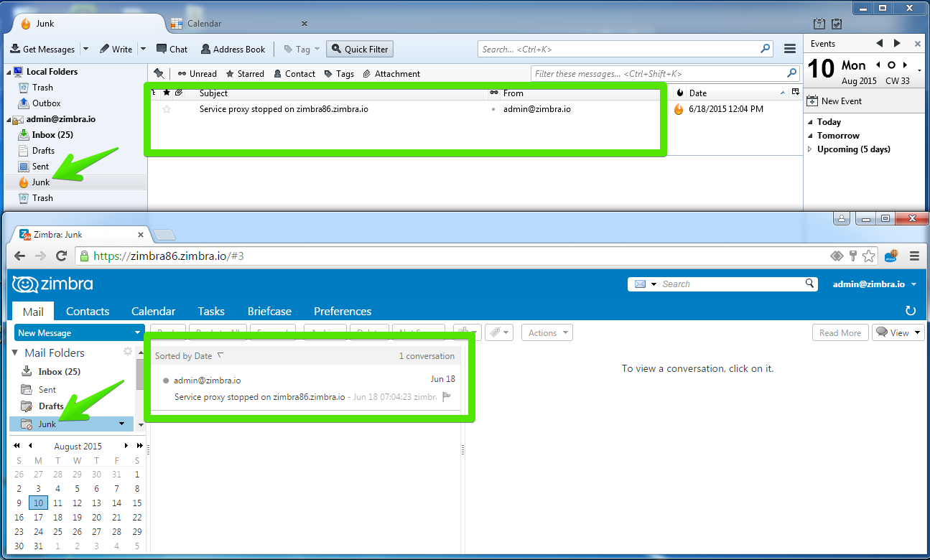Sort by the star column header in Thunderbird
The width and height of the screenshot is (930, 560).
tap(167, 93)
